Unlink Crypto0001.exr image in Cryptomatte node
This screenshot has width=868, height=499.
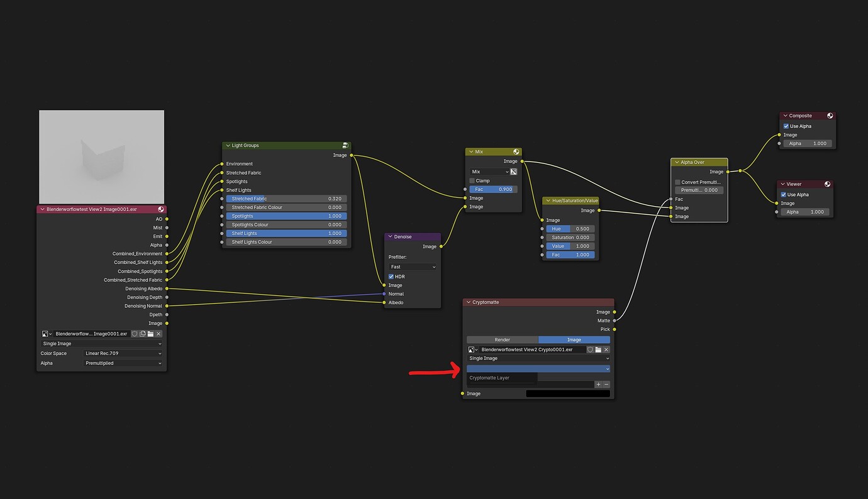[606, 349]
